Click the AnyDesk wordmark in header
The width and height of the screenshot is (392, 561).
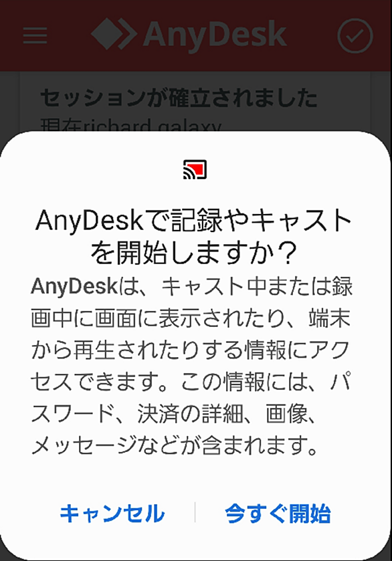(x=215, y=35)
